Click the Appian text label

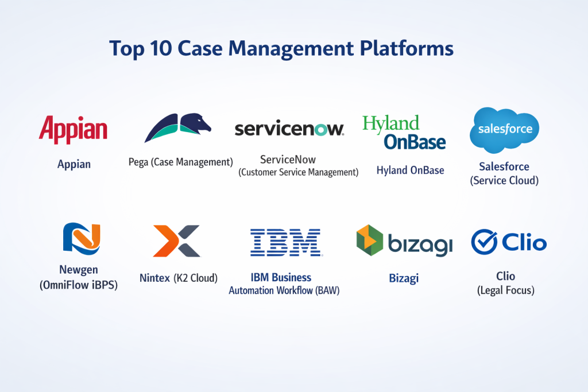(x=74, y=165)
